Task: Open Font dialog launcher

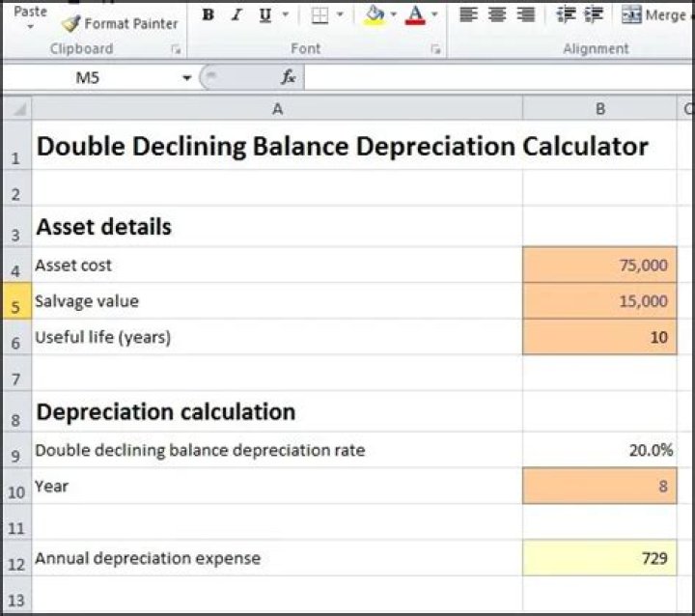Action: (435, 49)
